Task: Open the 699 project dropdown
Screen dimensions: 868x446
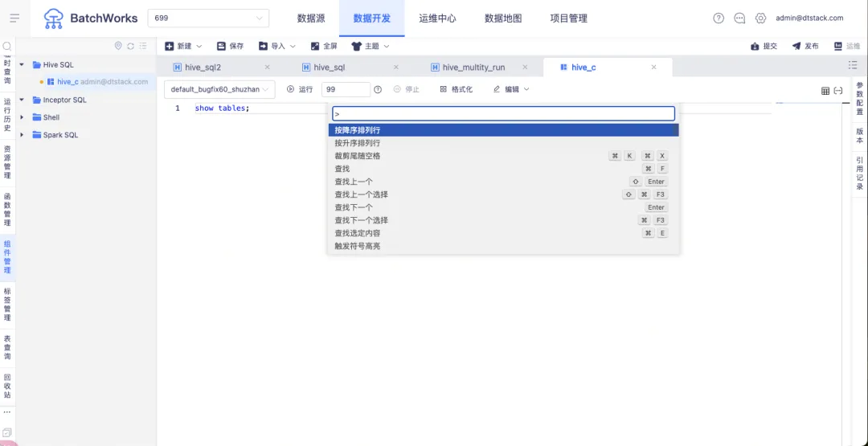Action: (208, 18)
